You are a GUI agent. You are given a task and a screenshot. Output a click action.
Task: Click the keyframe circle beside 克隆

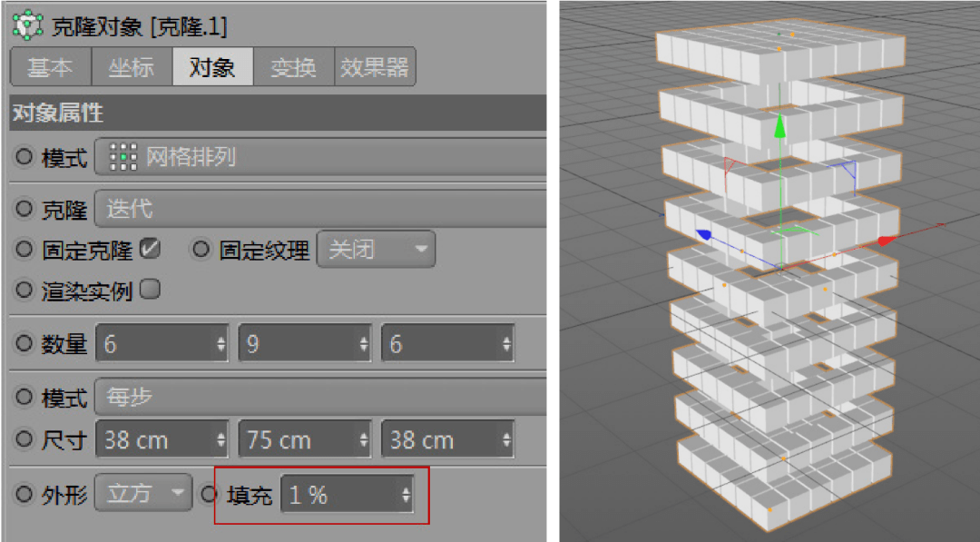point(24,209)
